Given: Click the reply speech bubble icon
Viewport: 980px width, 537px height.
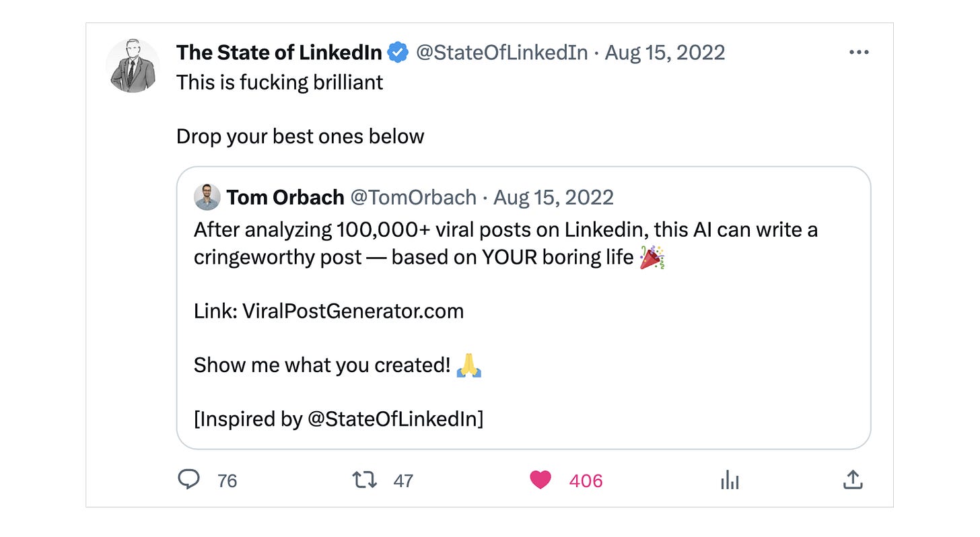Looking at the screenshot, I should (188, 480).
